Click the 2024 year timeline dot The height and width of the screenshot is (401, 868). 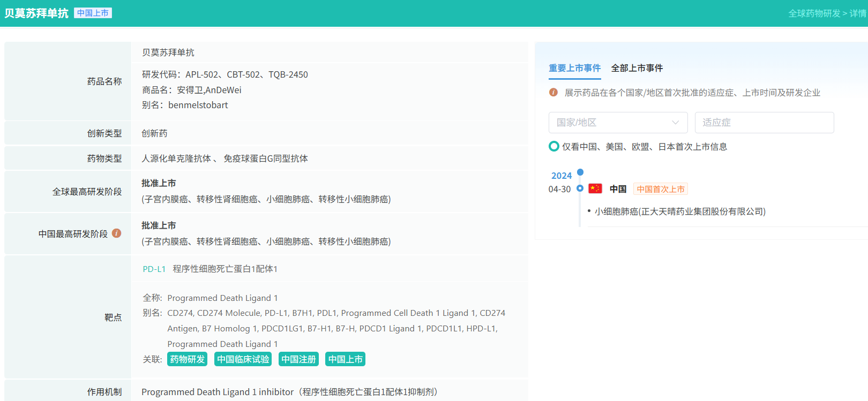[580, 172]
